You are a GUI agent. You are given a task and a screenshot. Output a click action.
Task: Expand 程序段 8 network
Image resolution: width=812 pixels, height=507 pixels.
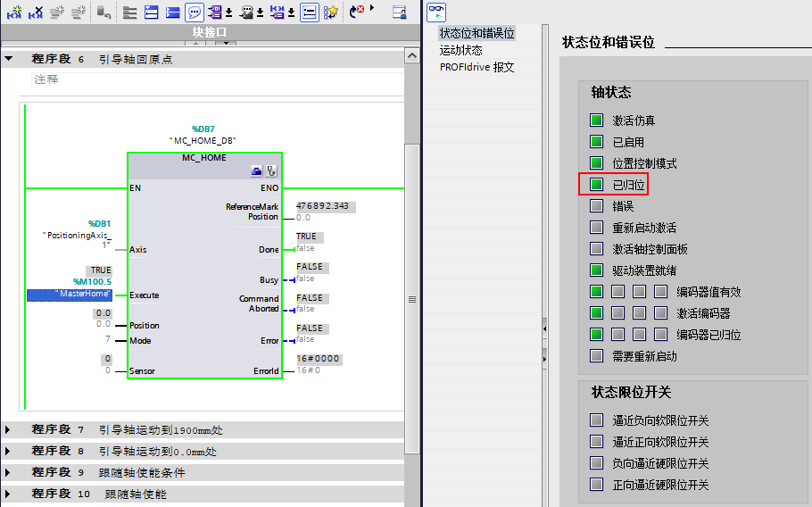(7, 451)
